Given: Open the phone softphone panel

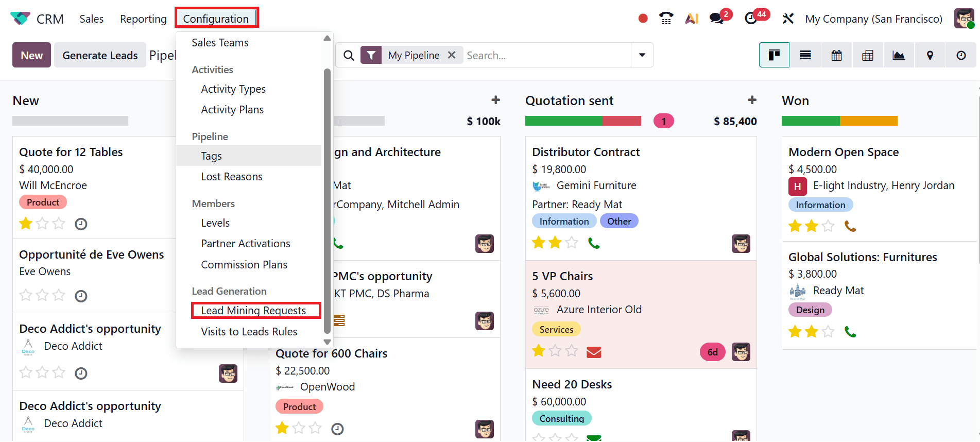Looking at the screenshot, I should coord(666,18).
